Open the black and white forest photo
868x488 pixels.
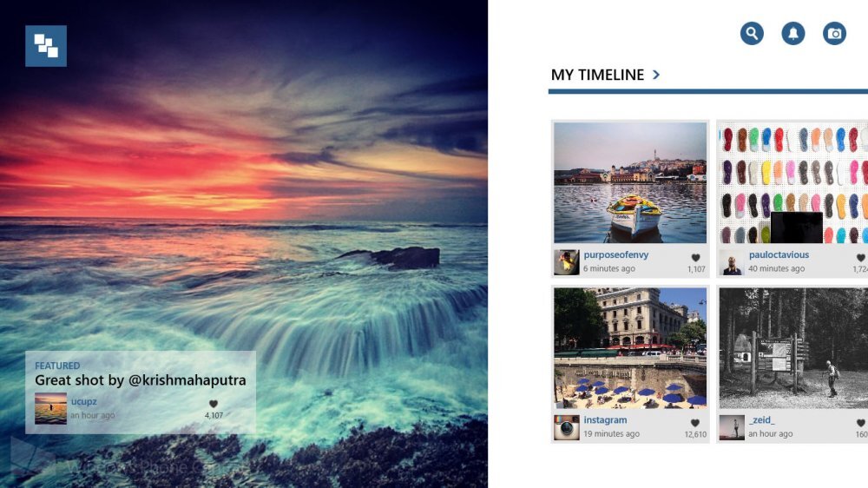pos(793,348)
